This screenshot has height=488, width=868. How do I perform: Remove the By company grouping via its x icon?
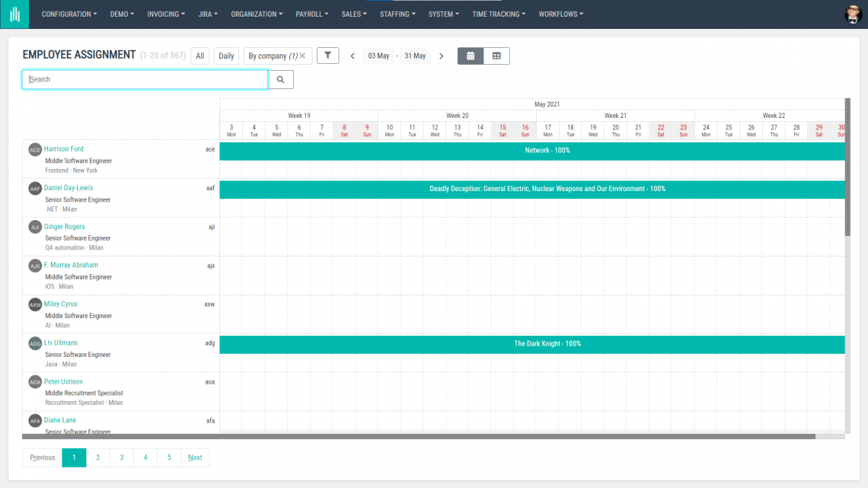point(304,55)
